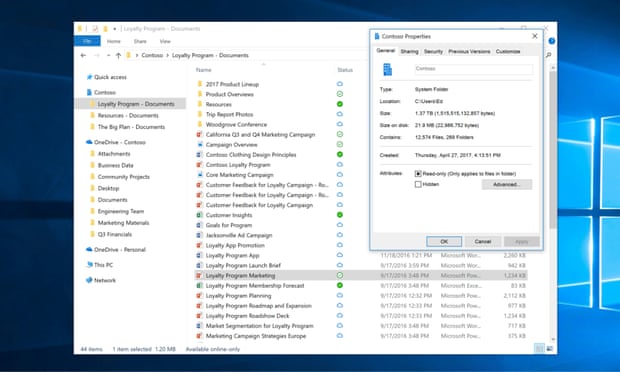Click the folder icon of Woodgrove Conference
620x372 pixels.
click(x=200, y=124)
